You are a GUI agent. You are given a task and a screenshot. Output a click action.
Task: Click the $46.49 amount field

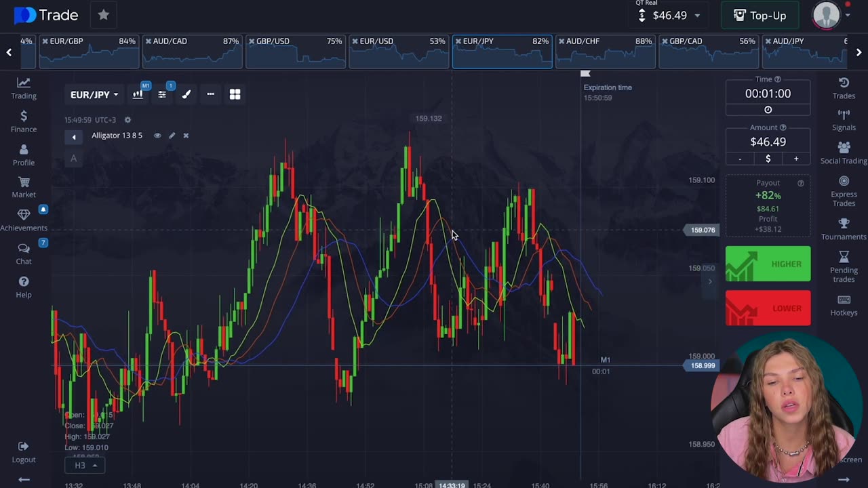click(x=768, y=142)
